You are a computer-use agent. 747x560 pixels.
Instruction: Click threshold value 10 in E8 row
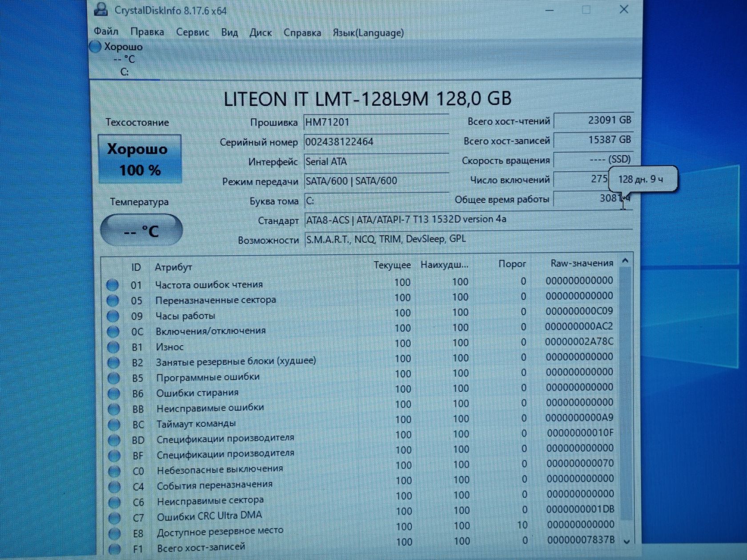click(522, 525)
